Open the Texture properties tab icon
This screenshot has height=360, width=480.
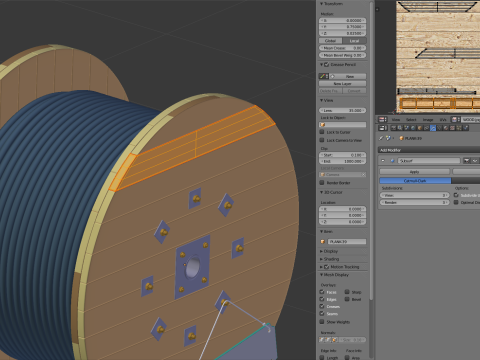pyautogui.click(x=452, y=128)
